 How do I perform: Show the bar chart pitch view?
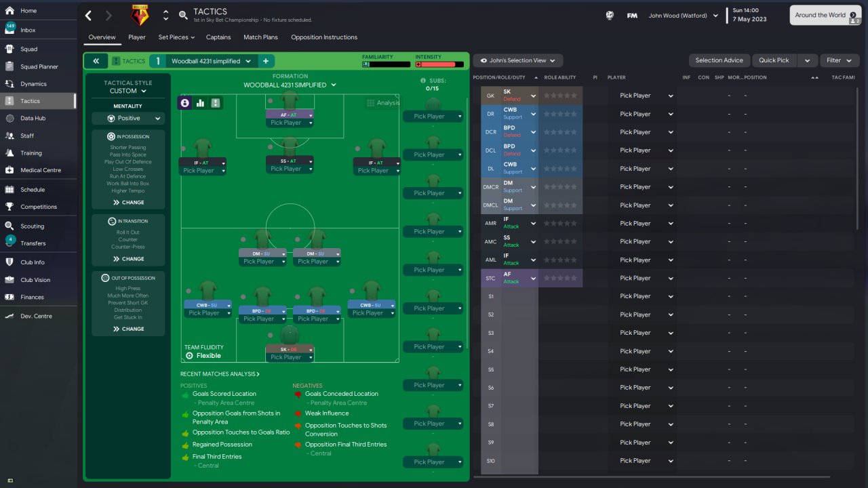[x=200, y=103]
